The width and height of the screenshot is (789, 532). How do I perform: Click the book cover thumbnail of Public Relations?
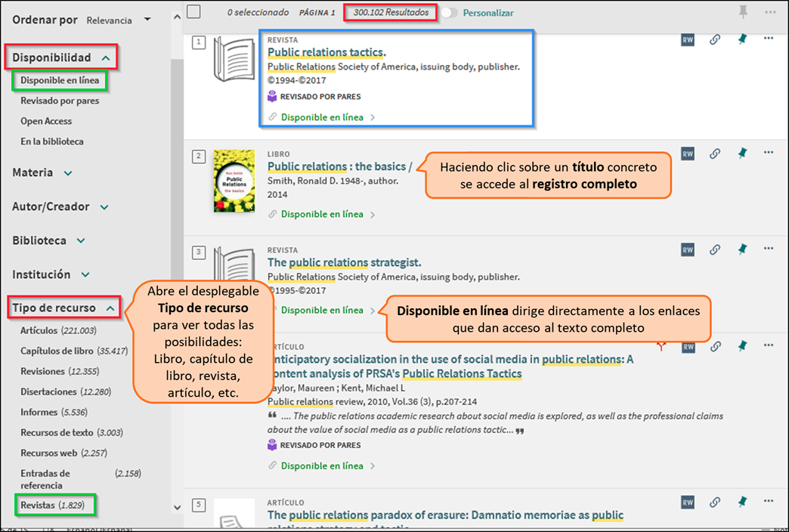pos(234,180)
